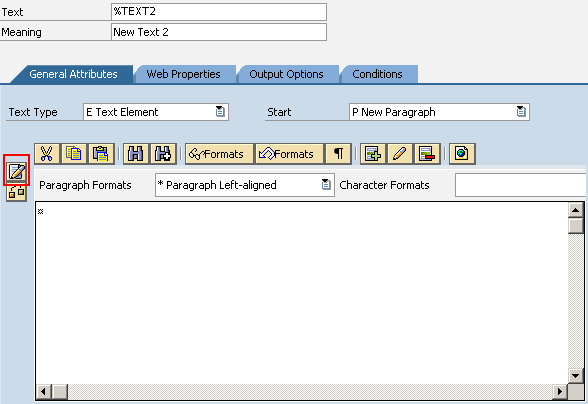Click the Display Formats button with glasses
The image size is (588, 404).
pos(219,154)
